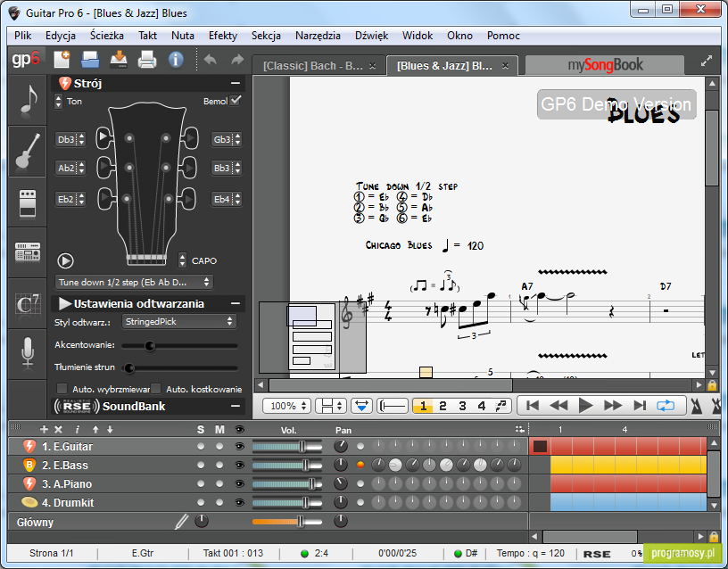Adjust the Db3 string tuning stepper

click(x=82, y=139)
